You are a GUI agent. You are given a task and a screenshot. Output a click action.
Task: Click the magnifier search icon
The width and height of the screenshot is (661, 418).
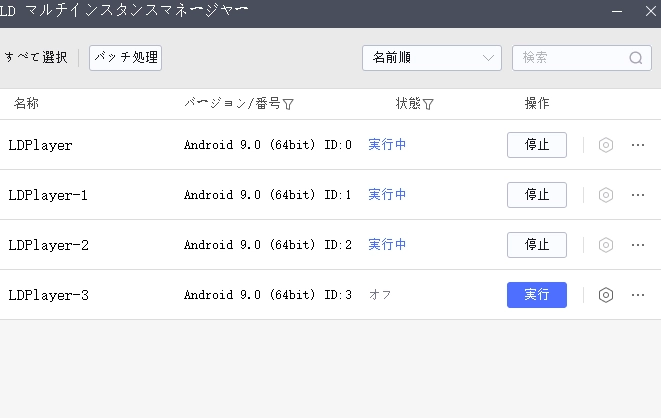[x=636, y=58]
